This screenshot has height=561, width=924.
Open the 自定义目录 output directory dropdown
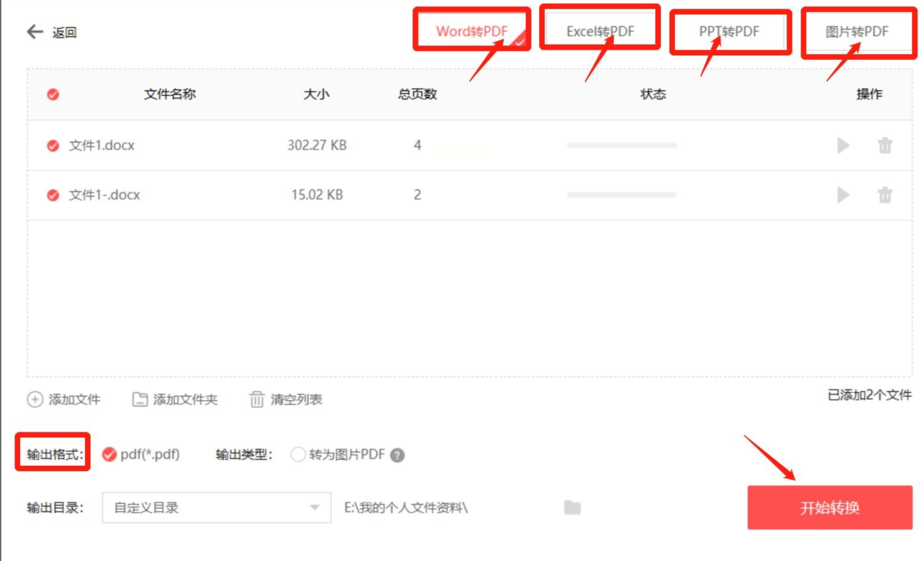pos(216,507)
